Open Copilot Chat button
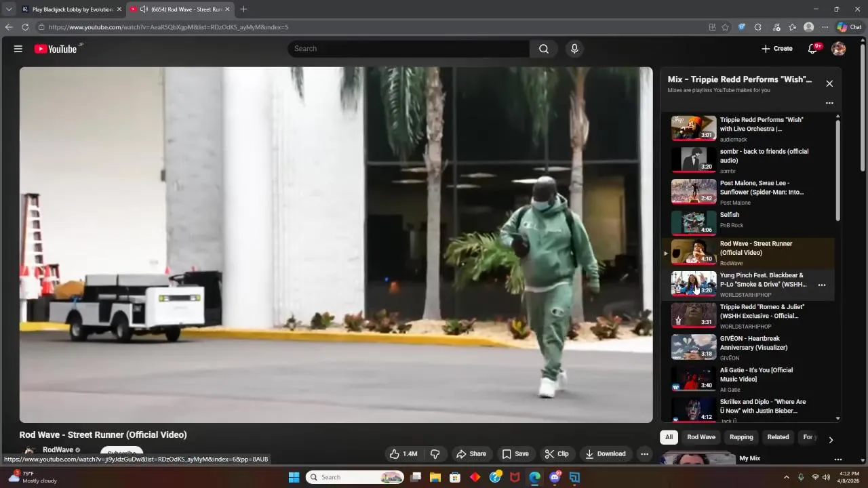 pos(849,27)
